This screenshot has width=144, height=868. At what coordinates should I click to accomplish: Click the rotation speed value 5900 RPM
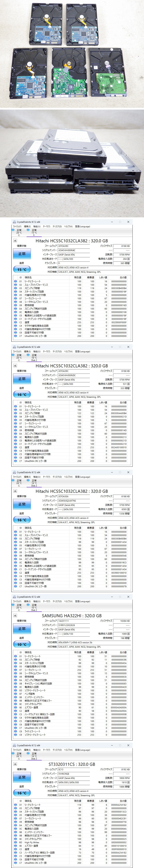(x=122, y=778)
